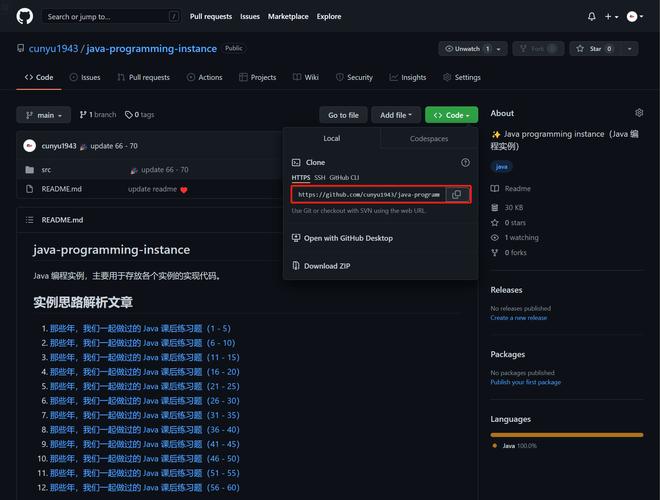Copy the HTTPS clone URL
660x500 pixels.
pyautogui.click(x=456, y=194)
